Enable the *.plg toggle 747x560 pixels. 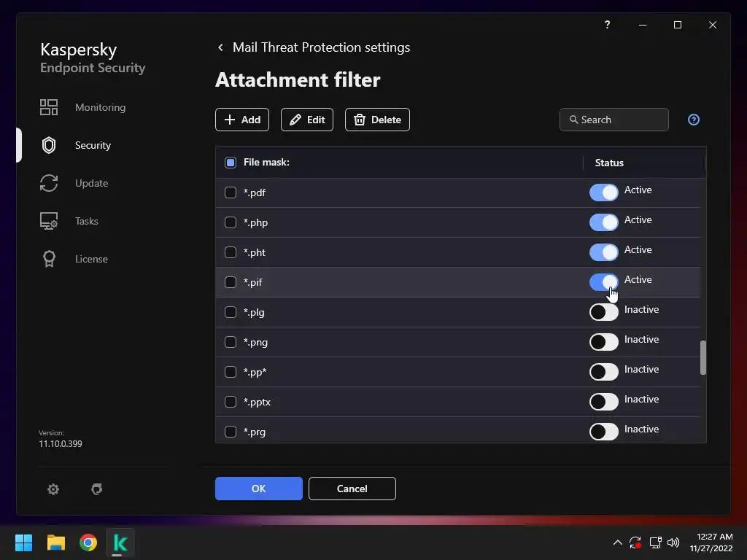603,312
